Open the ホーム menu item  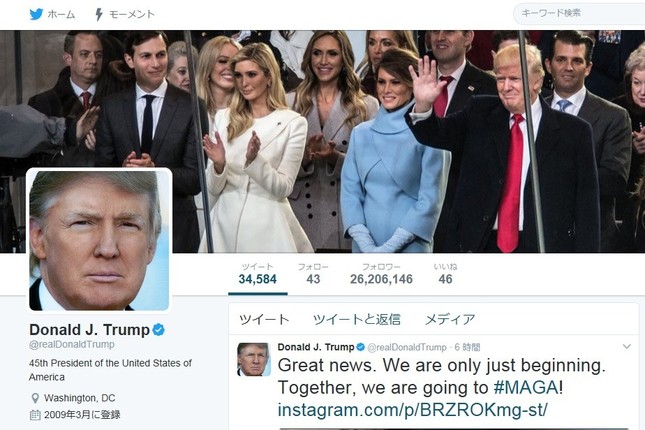click(x=61, y=14)
